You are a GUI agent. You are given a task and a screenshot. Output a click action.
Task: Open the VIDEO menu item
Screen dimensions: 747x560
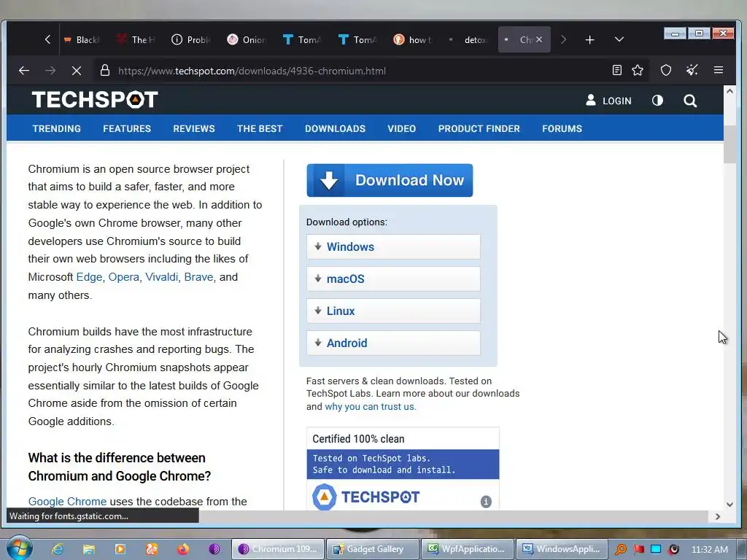[402, 128]
